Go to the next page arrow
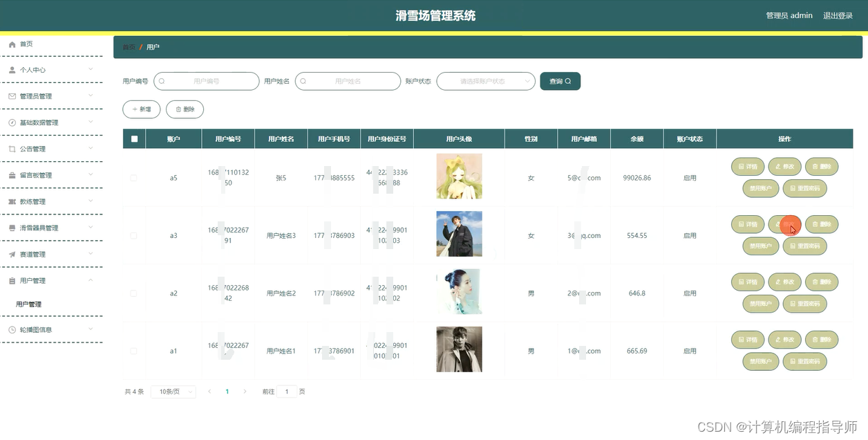The height and width of the screenshot is (440, 868). point(245,392)
